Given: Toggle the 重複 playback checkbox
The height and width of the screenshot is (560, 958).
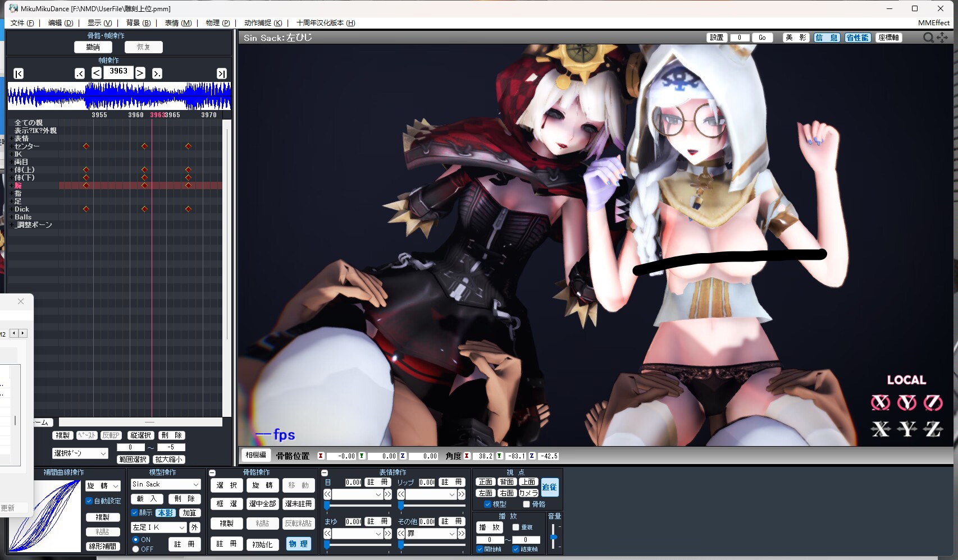Looking at the screenshot, I should tap(516, 527).
